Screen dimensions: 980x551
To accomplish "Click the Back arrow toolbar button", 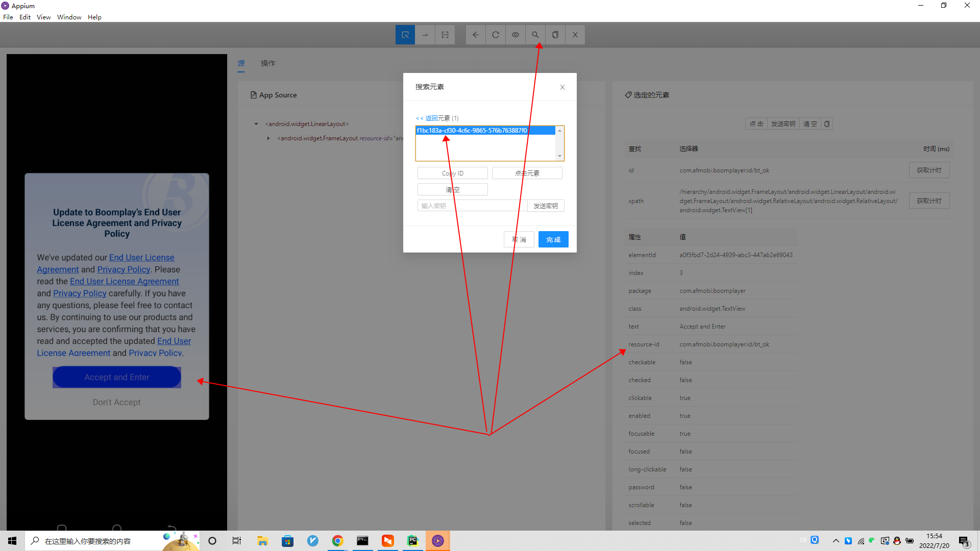I will pyautogui.click(x=476, y=35).
